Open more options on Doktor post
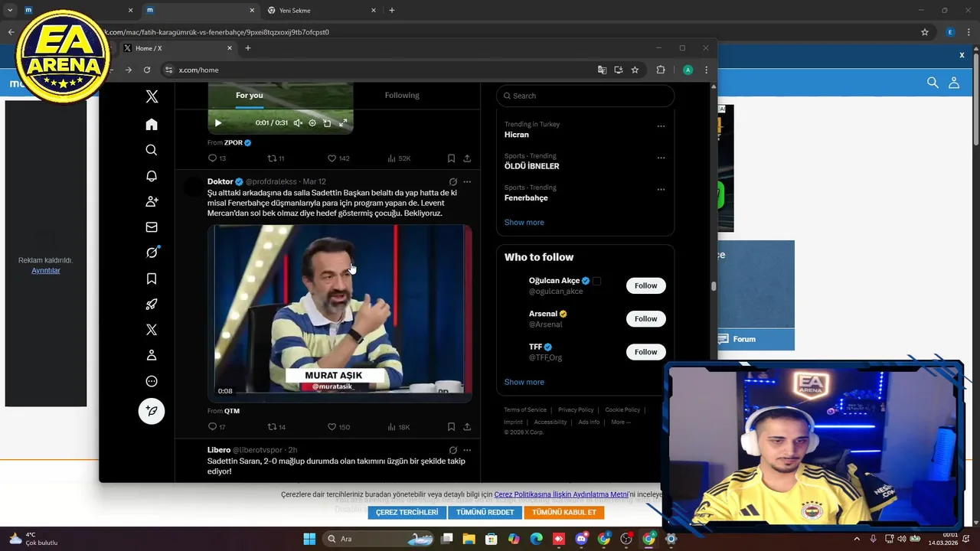The height and width of the screenshot is (551, 980). pyautogui.click(x=467, y=182)
